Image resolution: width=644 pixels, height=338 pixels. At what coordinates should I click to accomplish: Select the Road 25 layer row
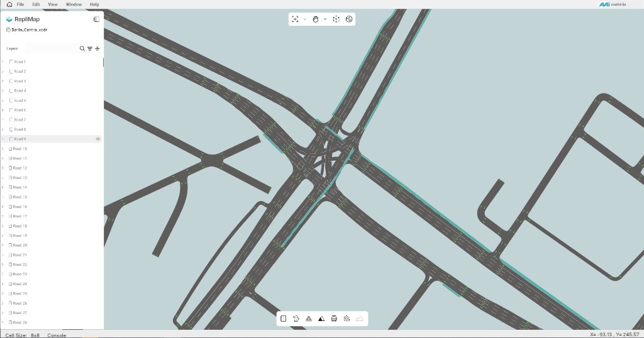pyautogui.click(x=52, y=293)
